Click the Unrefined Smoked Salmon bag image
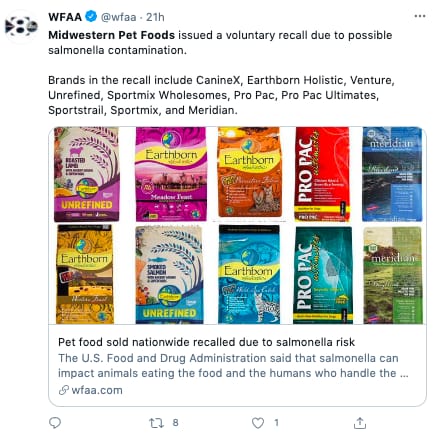 pos(169,275)
